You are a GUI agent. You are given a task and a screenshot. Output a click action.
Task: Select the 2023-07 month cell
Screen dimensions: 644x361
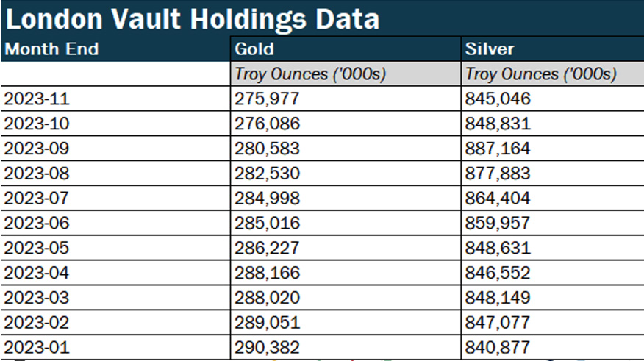coord(37,199)
